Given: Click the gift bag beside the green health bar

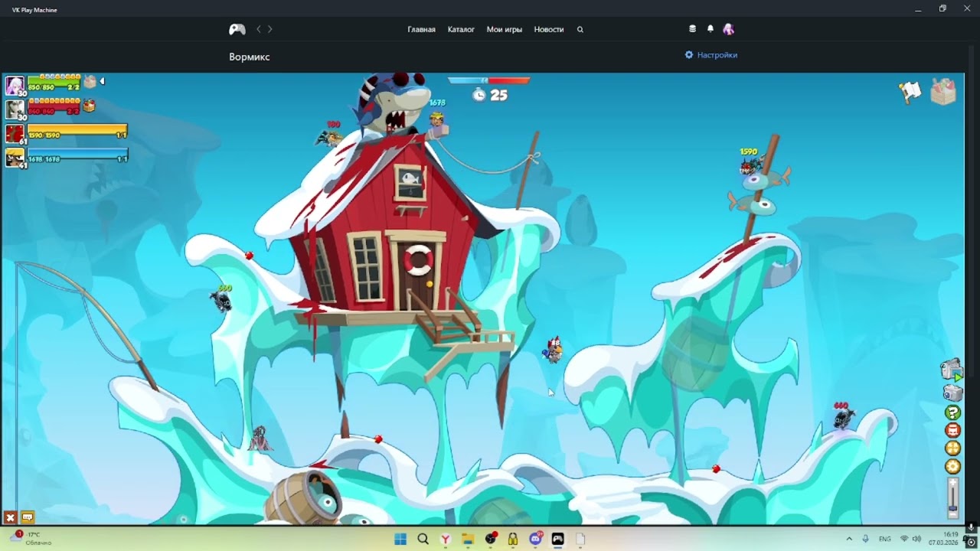Looking at the screenshot, I should (x=90, y=82).
